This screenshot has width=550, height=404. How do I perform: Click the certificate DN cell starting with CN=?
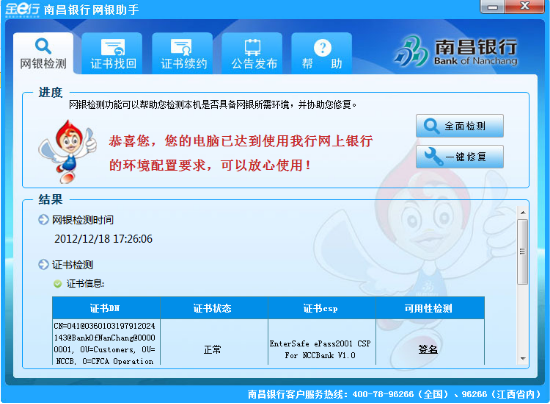click(106, 342)
